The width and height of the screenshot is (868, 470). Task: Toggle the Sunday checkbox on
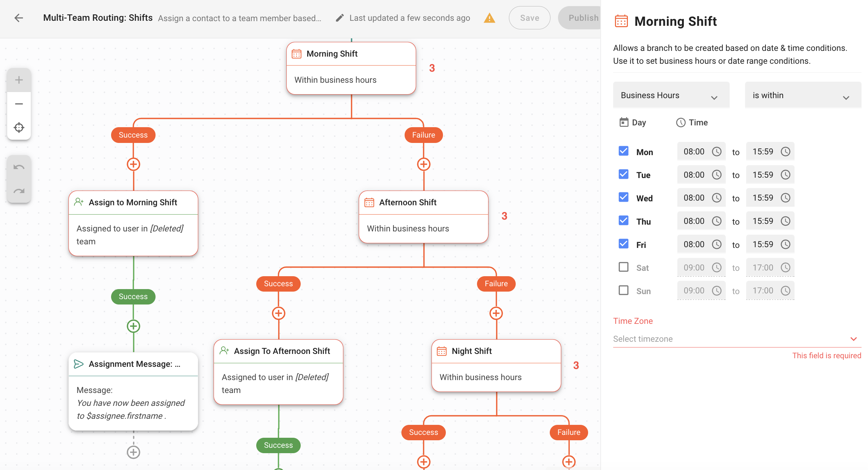click(623, 289)
